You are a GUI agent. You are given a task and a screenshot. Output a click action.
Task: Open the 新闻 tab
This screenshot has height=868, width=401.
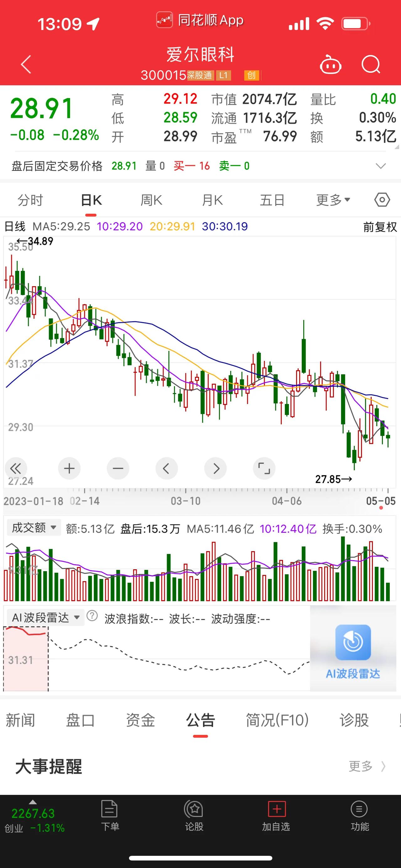click(x=20, y=720)
